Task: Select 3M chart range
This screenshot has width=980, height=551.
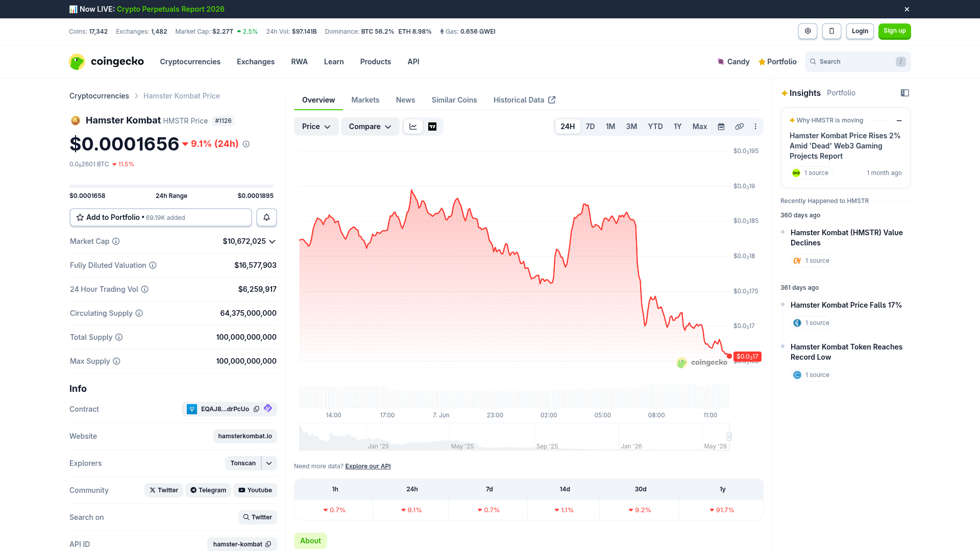Action: (631, 127)
